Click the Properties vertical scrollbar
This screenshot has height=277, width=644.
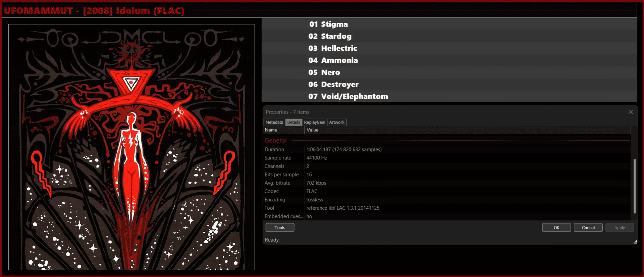[x=634, y=186]
